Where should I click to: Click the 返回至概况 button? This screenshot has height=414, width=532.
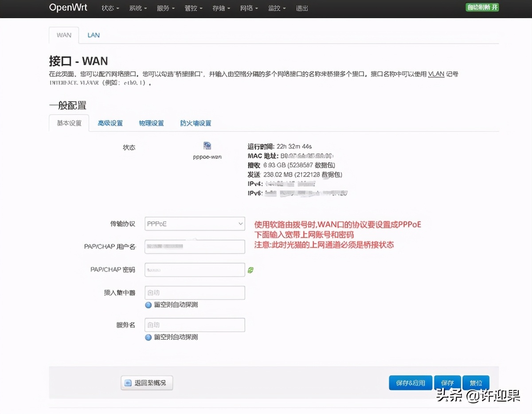coord(146,383)
